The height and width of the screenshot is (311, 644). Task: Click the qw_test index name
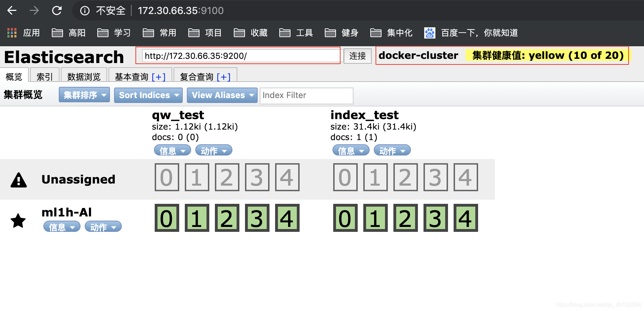click(x=178, y=115)
